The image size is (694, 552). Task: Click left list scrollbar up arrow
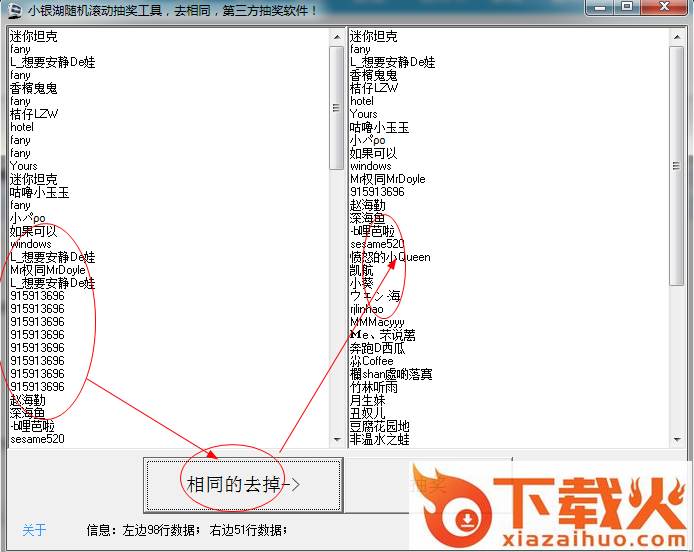tap(337, 36)
